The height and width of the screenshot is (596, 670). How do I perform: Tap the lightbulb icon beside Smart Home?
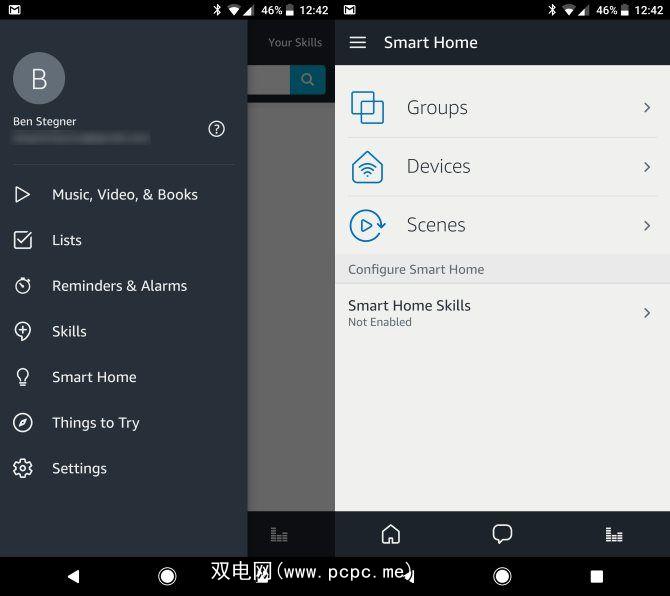23,377
